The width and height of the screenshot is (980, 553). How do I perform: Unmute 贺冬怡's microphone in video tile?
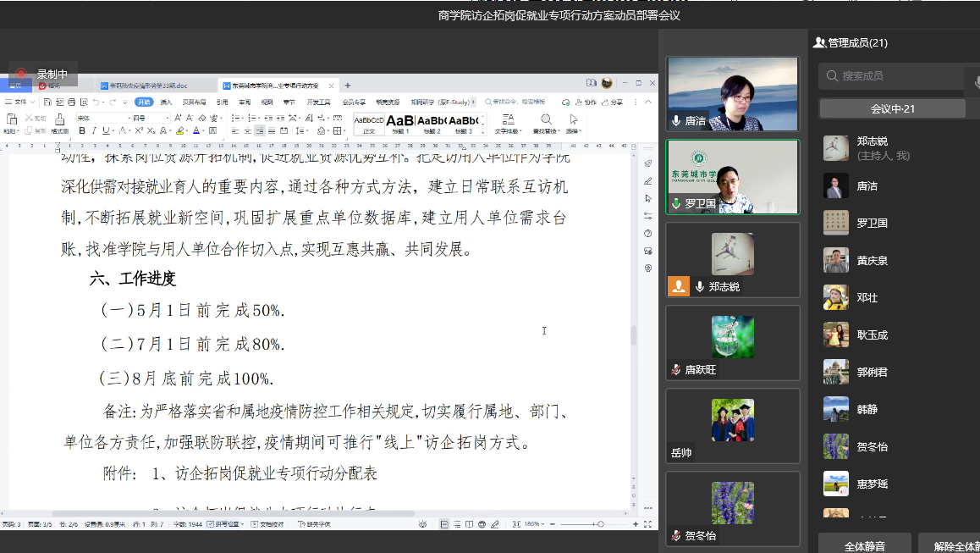675,535
